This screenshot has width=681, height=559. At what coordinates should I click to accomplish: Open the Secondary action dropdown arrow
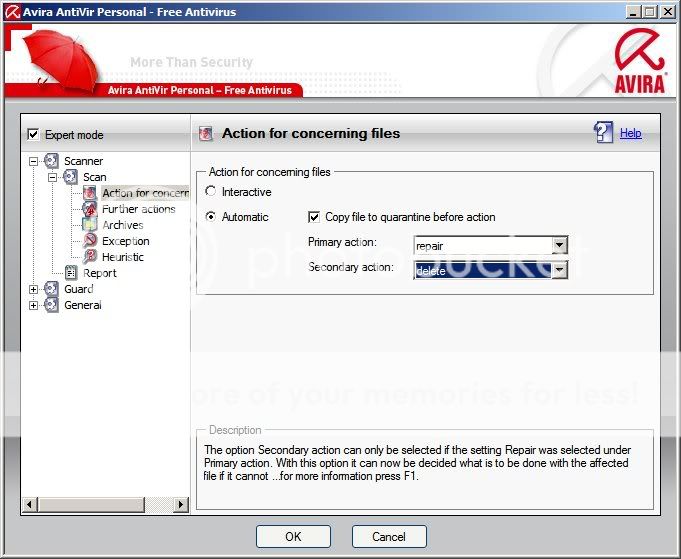[559, 271]
